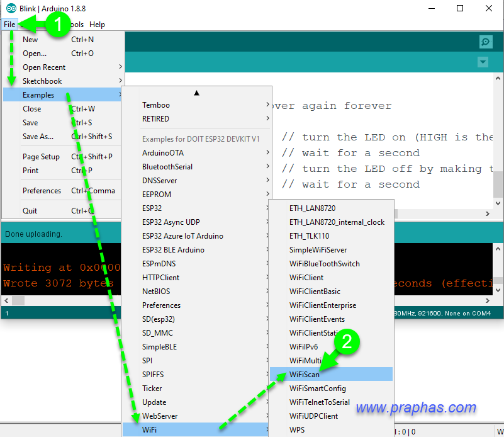Select Print in the File menu

[62, 171]
